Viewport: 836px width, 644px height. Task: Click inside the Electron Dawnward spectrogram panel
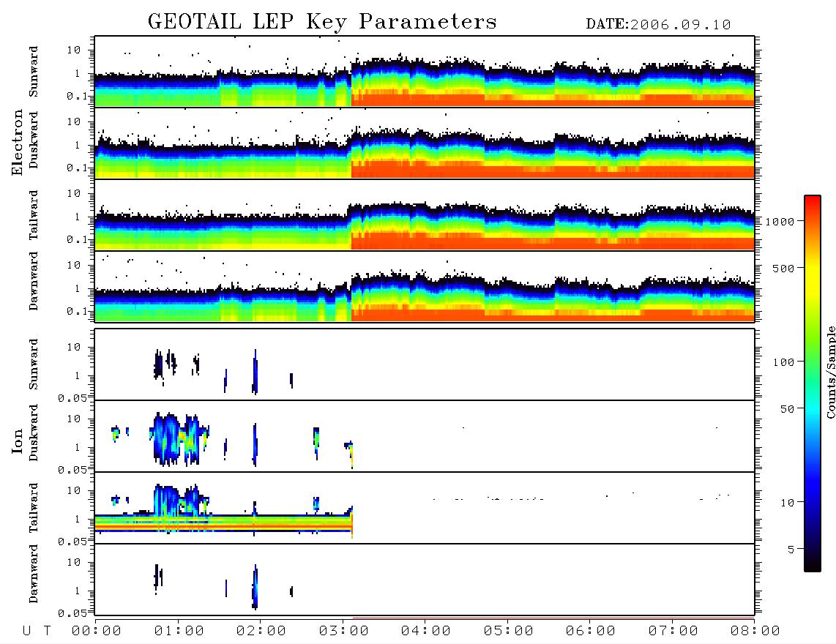pyautogui.click(x=425, y=287)
